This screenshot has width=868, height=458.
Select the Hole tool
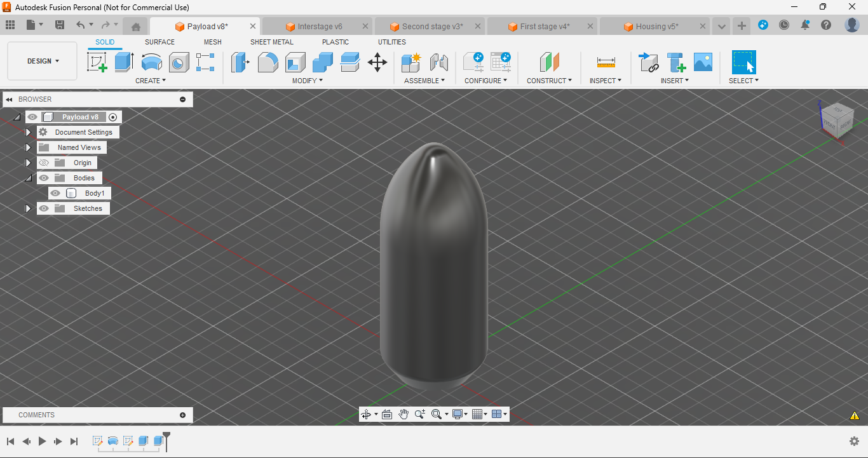coord(179,62)
